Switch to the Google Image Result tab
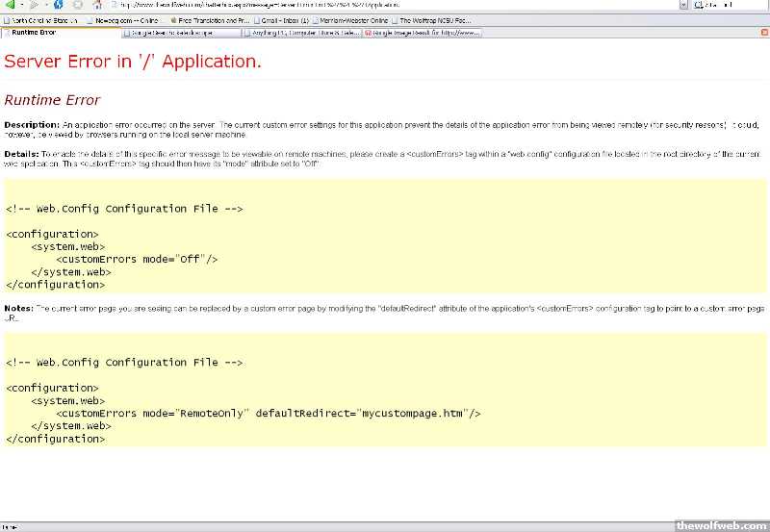Screen dimensions: 770x532 pos(423,33)
